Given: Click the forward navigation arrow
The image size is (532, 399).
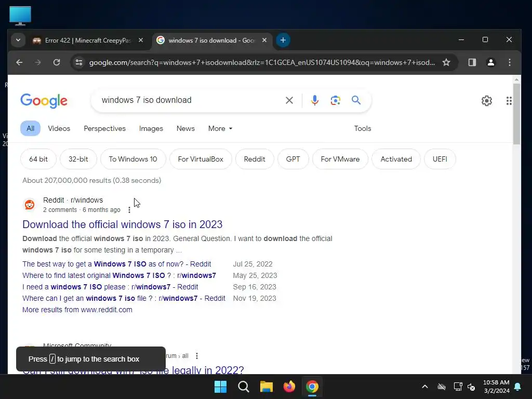Looking at the screenshot, I should tap(38, 62).
